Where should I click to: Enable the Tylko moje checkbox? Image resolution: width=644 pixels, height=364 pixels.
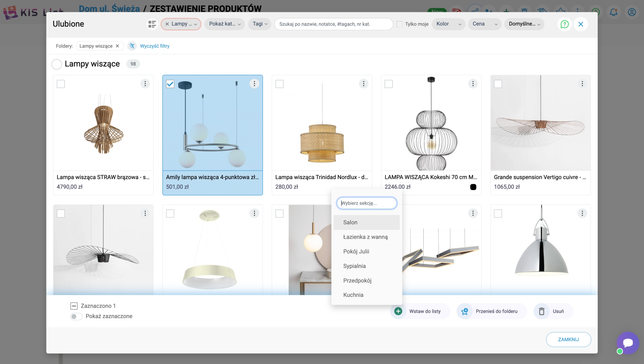click(400, 24)
